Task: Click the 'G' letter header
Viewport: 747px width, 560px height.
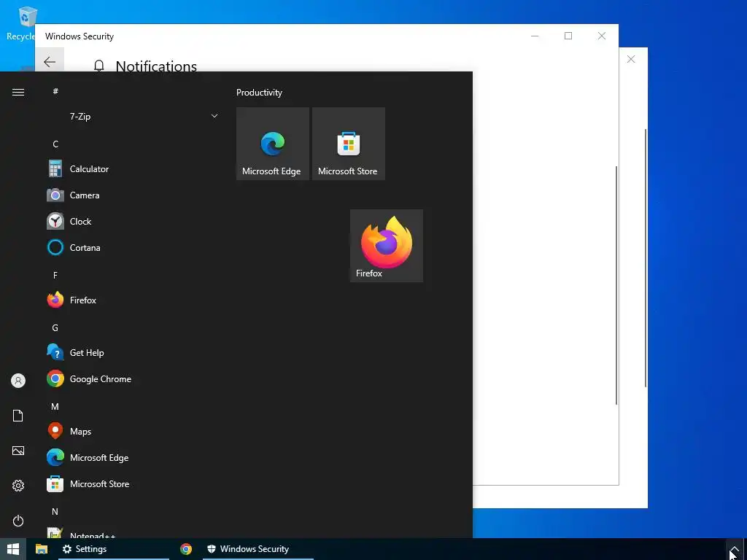Action: [55, 327]
